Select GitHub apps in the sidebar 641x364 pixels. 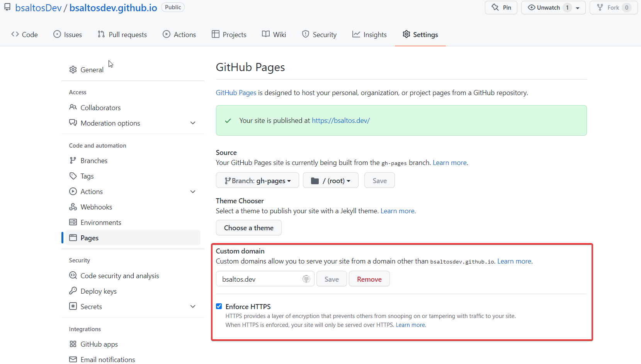[133, 344]
